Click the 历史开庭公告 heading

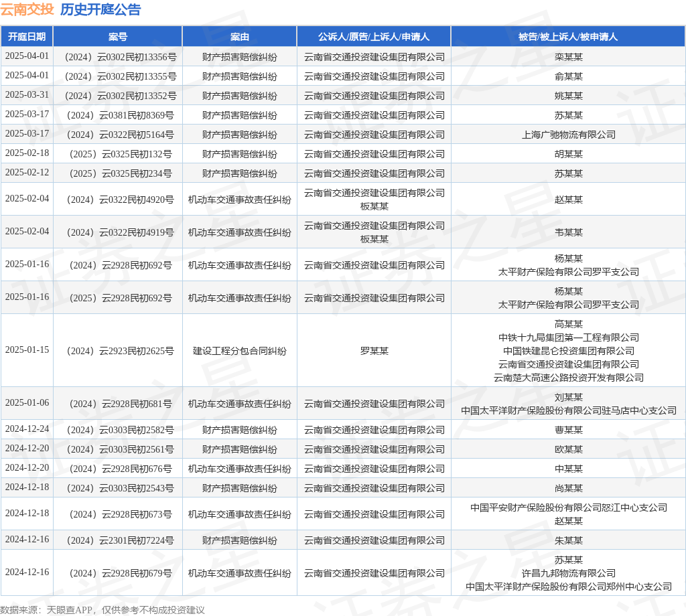point(100,9)
